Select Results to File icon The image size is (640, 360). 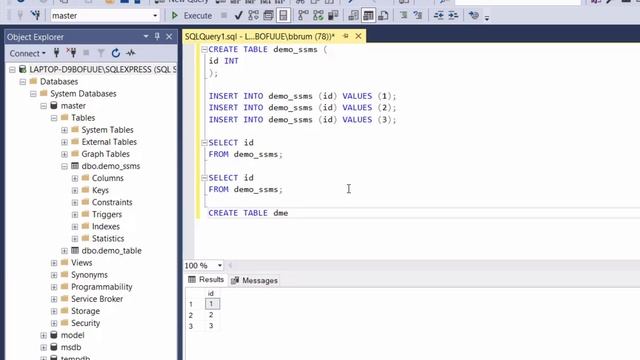[383, 16]
